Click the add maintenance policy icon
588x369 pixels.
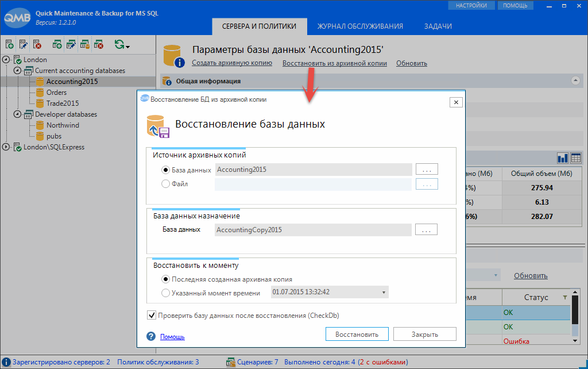(x=57, y=44)
